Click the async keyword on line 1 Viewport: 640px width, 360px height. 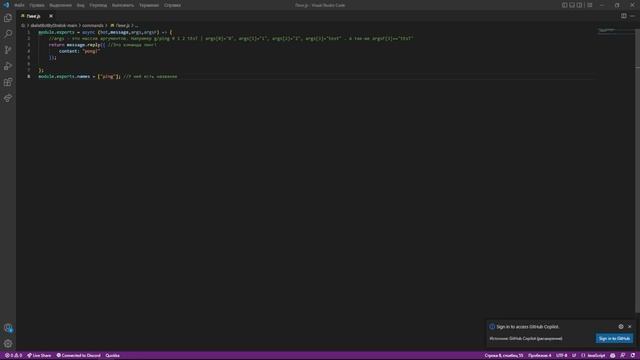[89, 32]
